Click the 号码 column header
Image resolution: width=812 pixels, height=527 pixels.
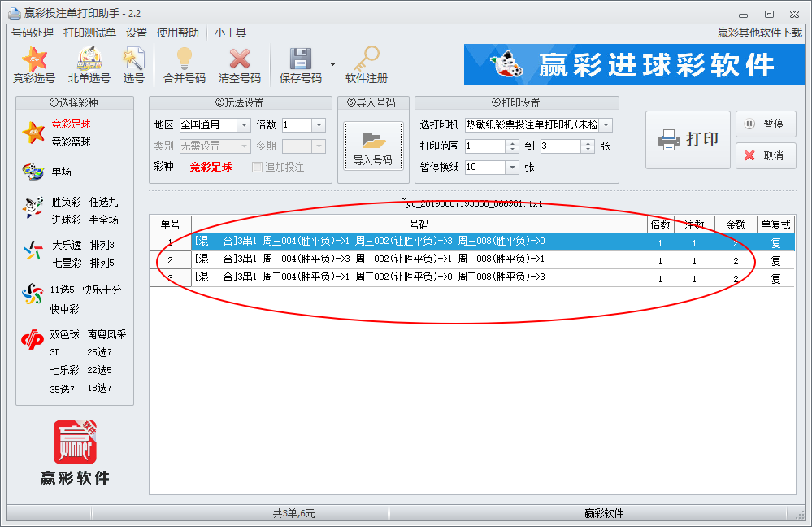419,224
